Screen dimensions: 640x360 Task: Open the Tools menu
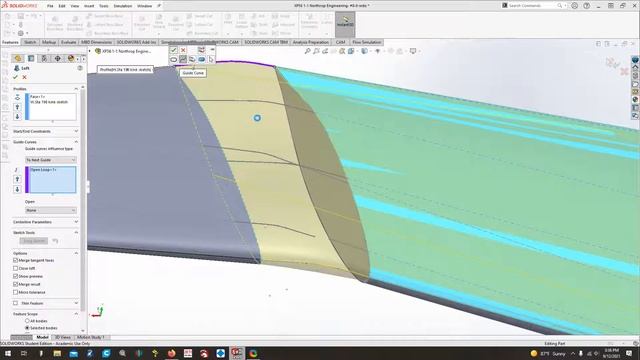pyautogui.click(x=104, y=6)
